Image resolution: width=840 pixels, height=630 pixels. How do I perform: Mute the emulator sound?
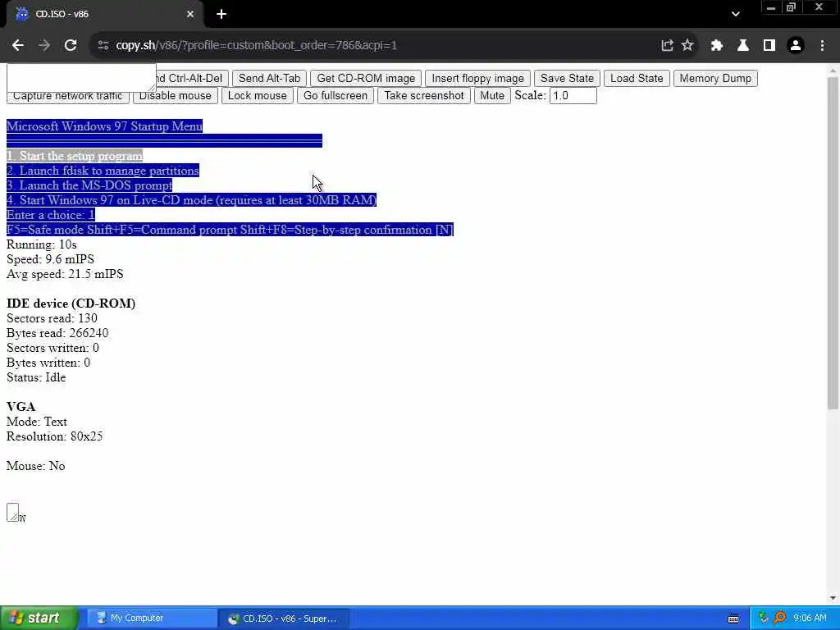(492, 96)
